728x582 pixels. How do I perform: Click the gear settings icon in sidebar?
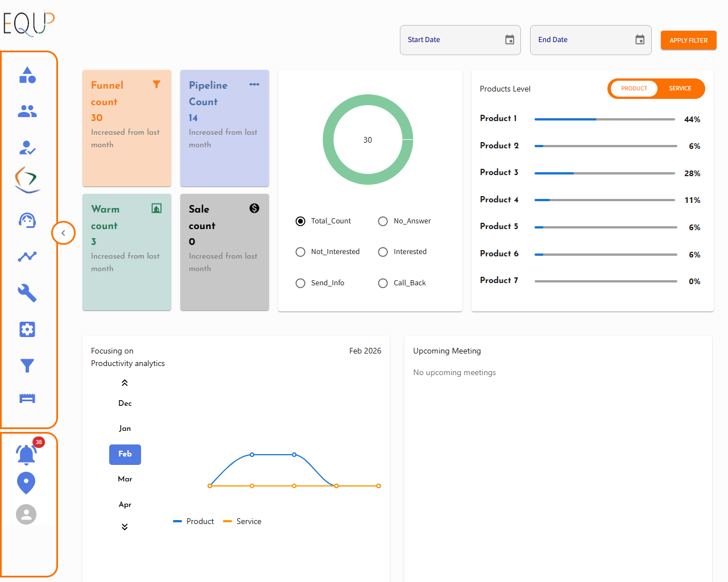[27, 330]
